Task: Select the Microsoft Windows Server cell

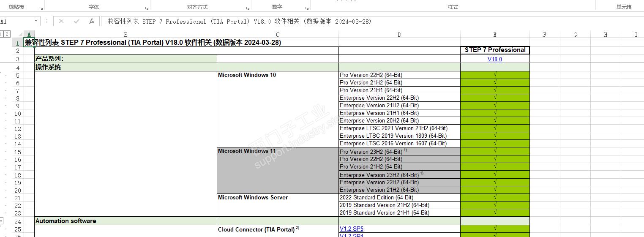Action: (278, 198)
